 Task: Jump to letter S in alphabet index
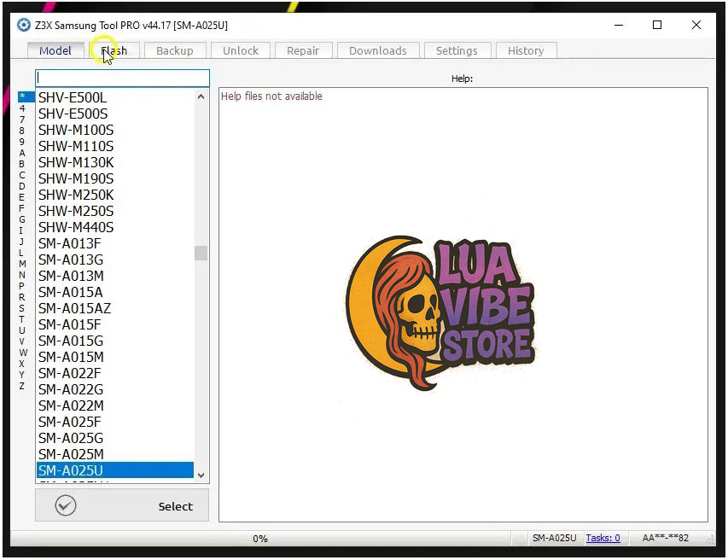coord(22,308)
